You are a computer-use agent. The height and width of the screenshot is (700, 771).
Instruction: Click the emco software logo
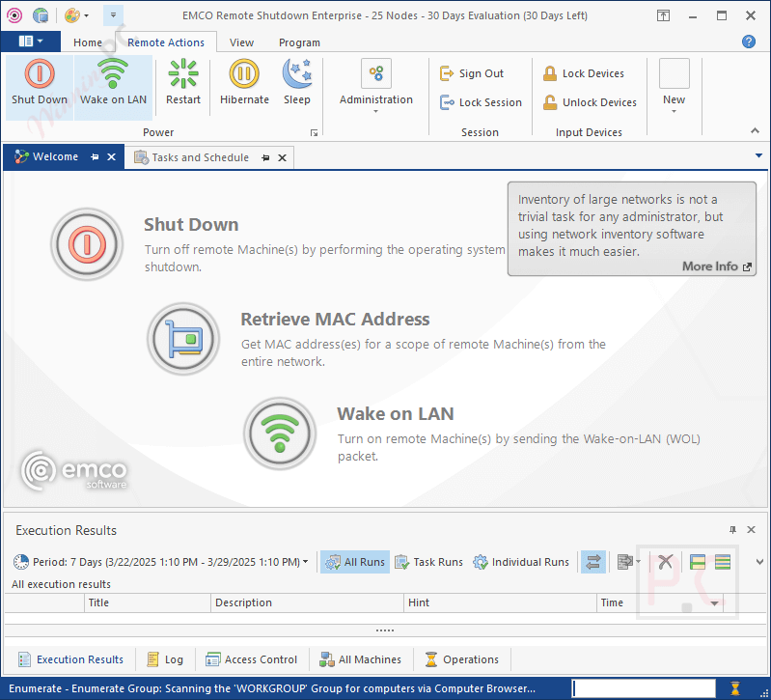(x=74, y=471)
